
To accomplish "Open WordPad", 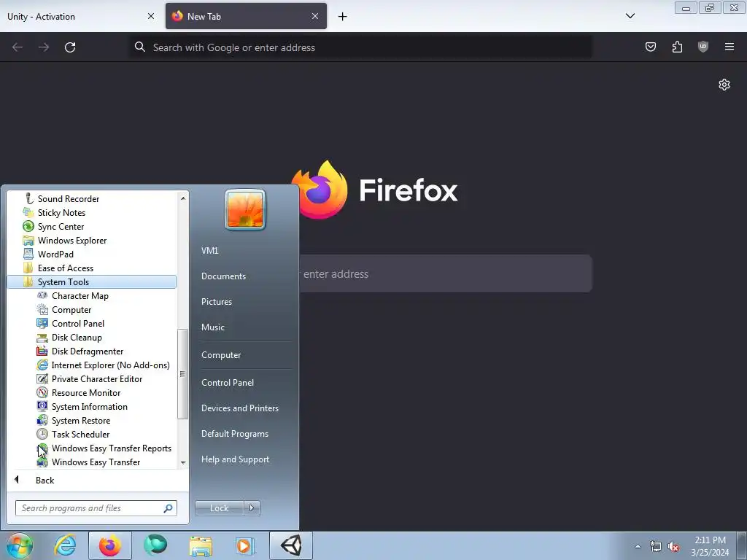I will point(55,254).
